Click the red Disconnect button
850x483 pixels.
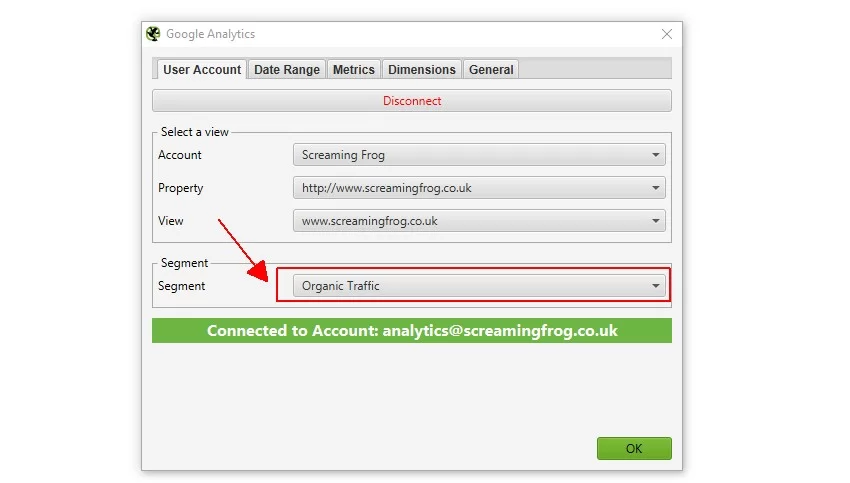tap(412, 101)
